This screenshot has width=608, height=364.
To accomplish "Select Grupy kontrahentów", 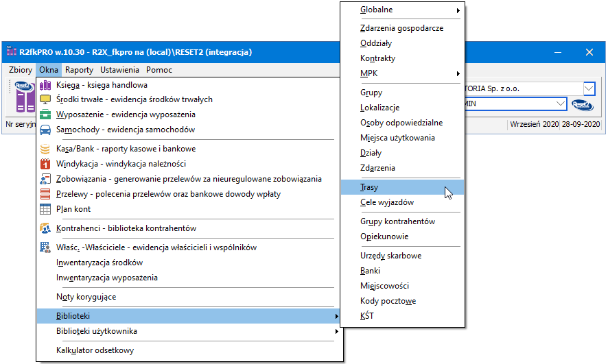I will (x=402, y=222).
